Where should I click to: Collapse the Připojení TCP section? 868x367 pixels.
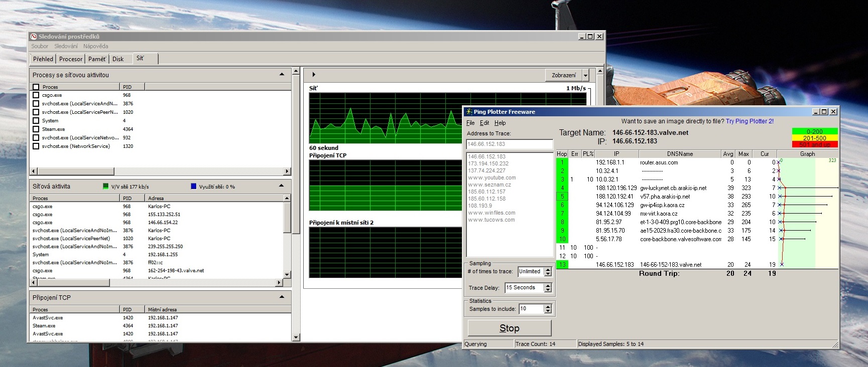point(282,297)
